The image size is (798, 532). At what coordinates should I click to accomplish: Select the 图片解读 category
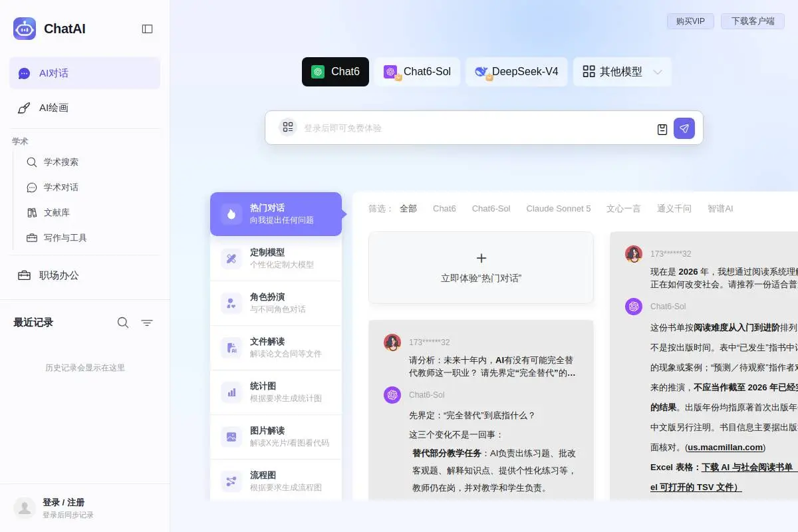[x=276, y=437]
